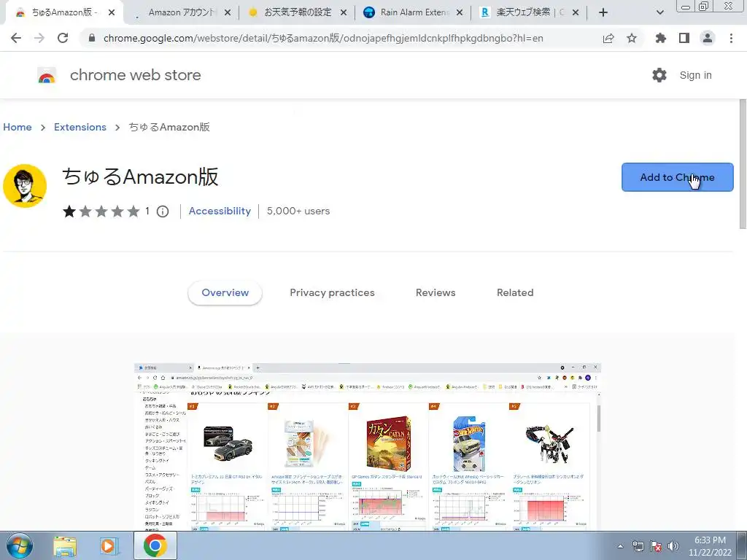Open the Windows Start menu
Viewport: 747px width, 560px height.
point(20,546)
